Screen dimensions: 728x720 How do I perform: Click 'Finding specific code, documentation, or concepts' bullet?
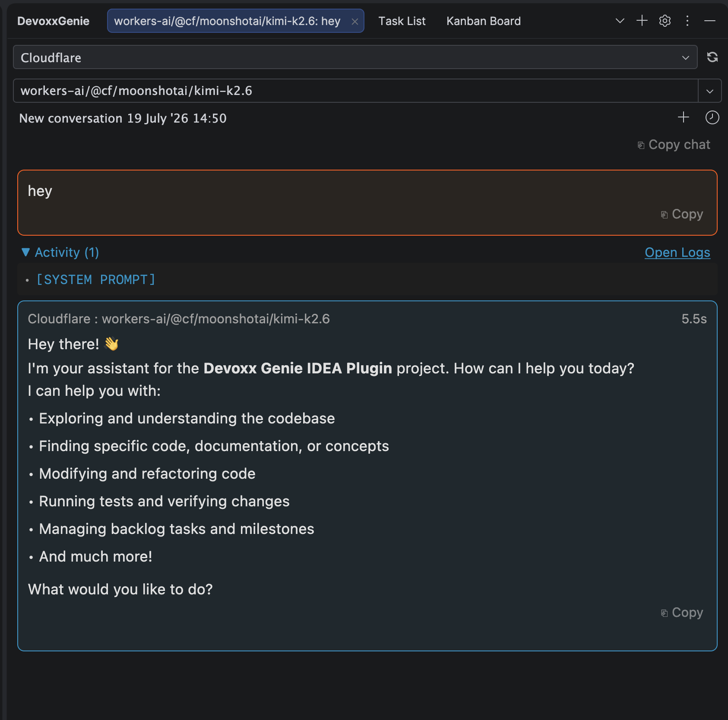[214, 446]
